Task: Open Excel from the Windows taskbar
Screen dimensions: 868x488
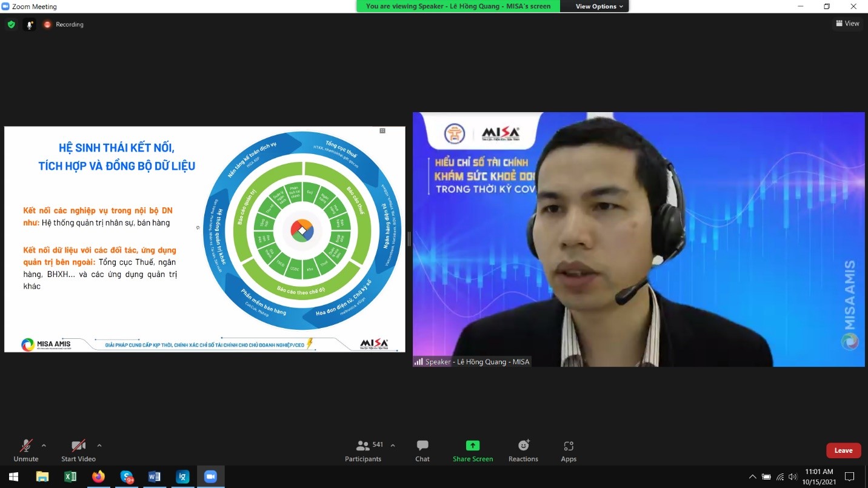Action: click(x=70, y=476)
